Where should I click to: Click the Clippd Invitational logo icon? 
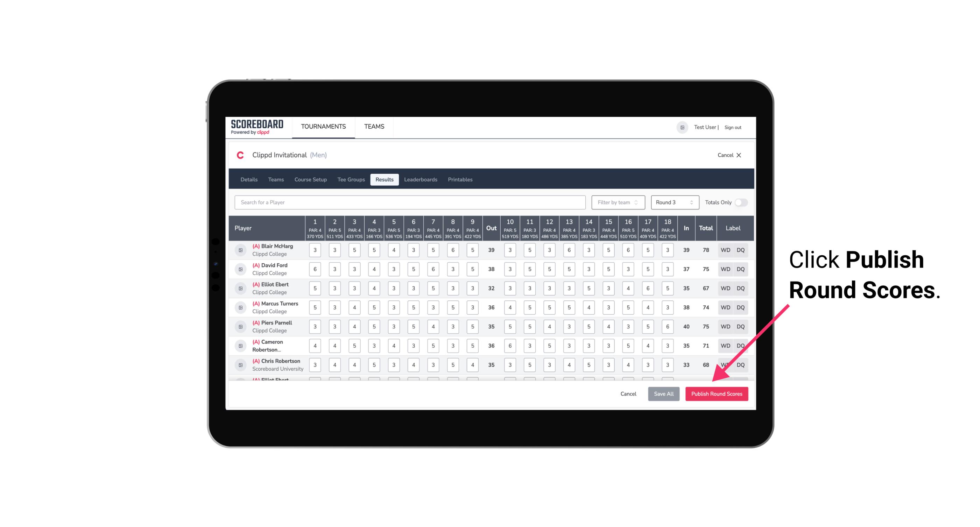[241, 155]
